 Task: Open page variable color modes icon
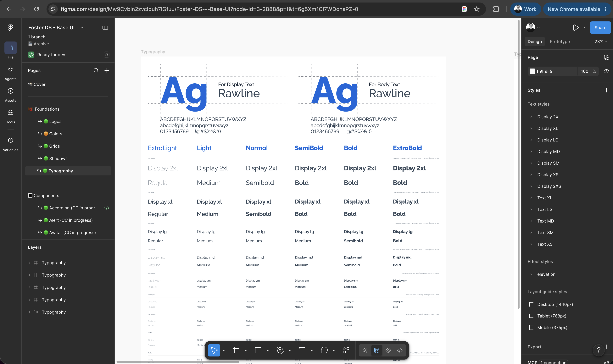(606, 57)
